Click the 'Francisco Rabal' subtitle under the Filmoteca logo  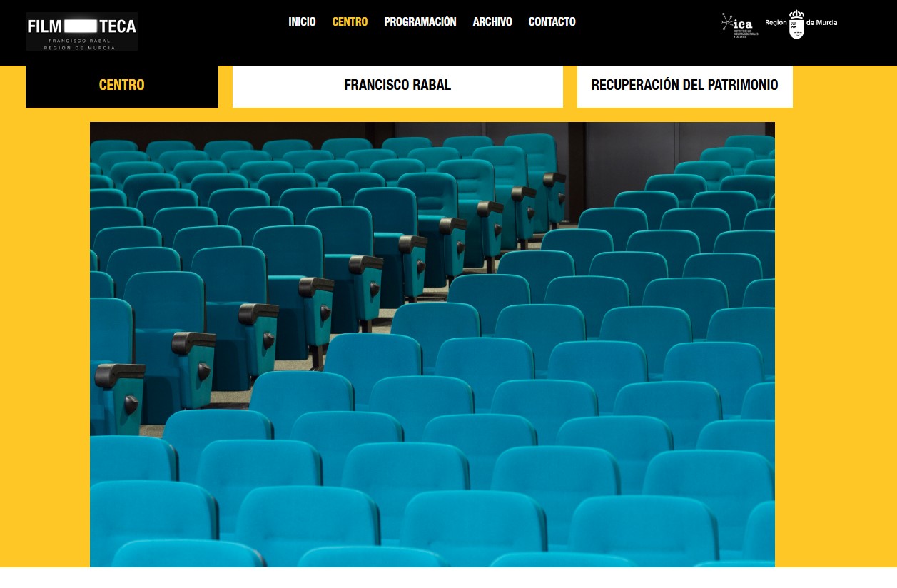click(x=81, y=42)
